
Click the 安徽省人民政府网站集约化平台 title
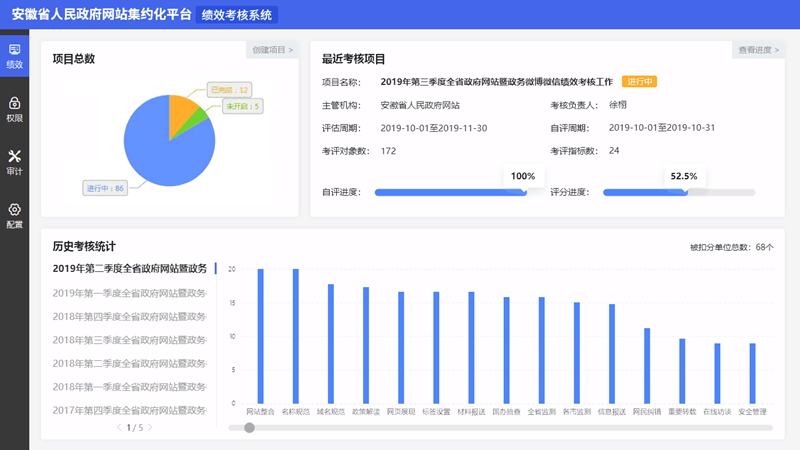pyautogui.click(x=102, y=14)
